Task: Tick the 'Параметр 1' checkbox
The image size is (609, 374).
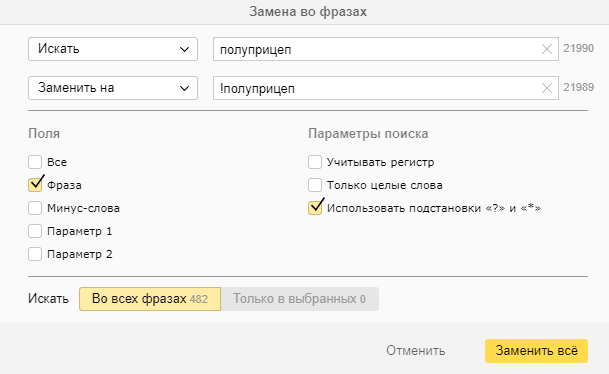Action: click(35, 231)
